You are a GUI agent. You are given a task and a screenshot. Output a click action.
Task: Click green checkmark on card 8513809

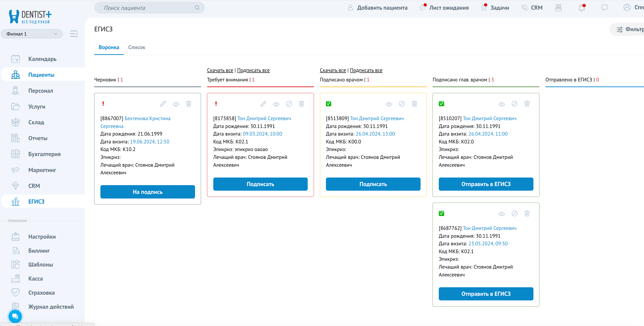(329, 104)
